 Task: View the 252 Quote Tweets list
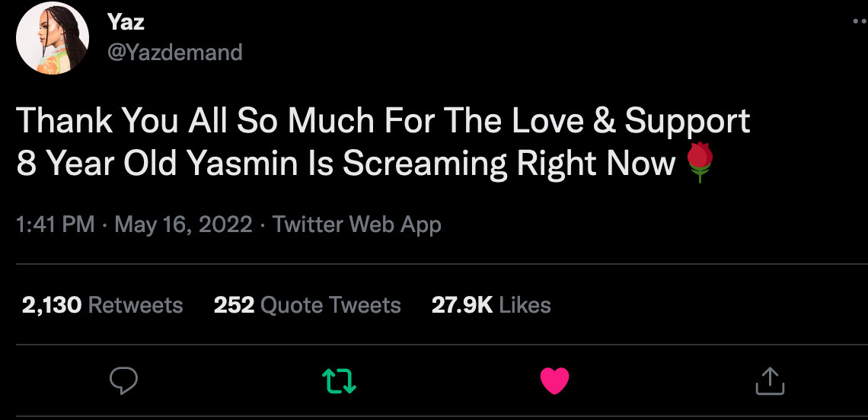click(307, 305)
